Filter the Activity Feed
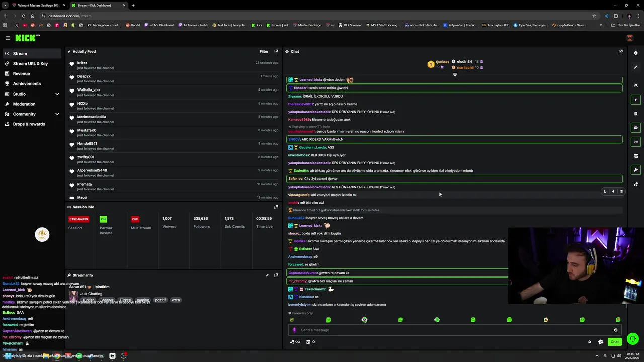 tap(264, 51)
